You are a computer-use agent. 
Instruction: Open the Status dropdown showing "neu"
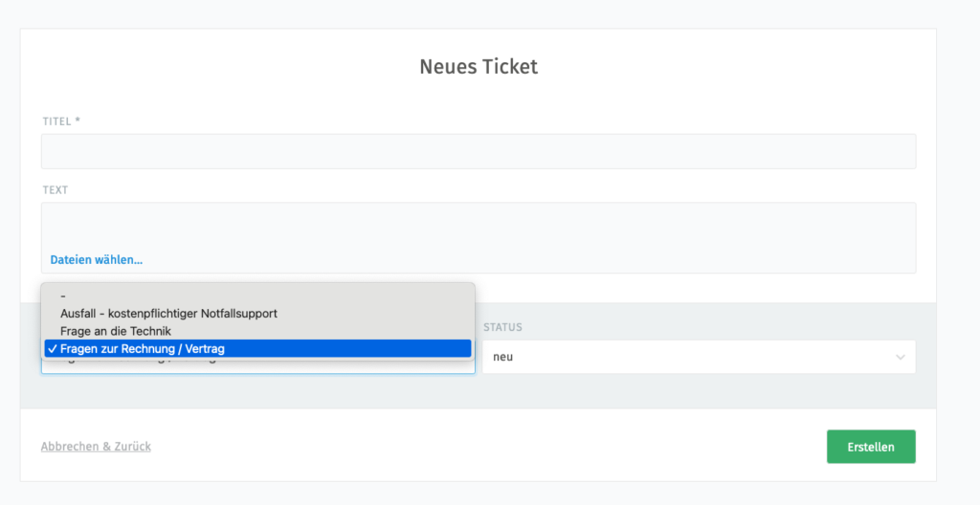coord(699,357)
